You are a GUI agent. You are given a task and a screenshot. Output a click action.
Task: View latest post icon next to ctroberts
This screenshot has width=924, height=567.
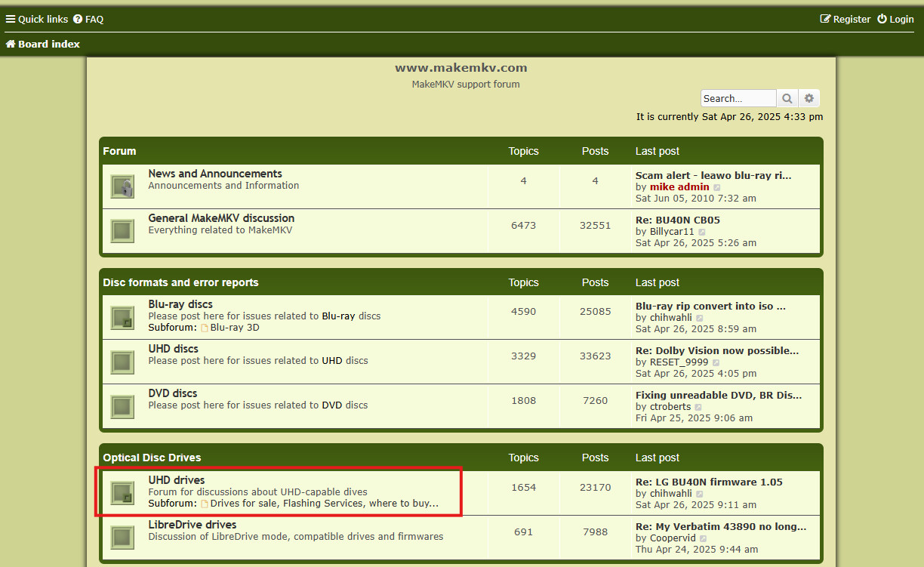699,407
